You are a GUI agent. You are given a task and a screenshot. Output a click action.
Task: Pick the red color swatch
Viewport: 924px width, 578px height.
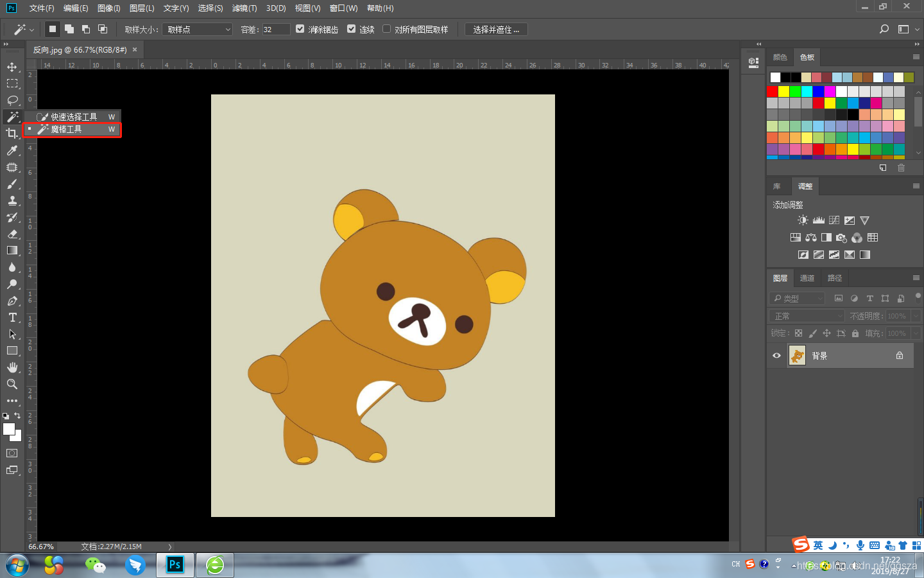(x=773, y=92)
